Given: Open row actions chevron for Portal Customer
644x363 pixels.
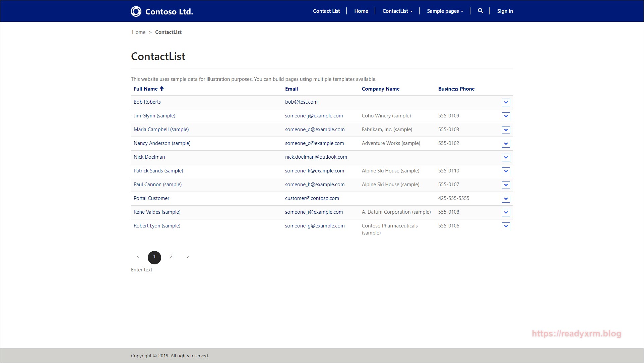Looking at the screenshot, I should (x=506, y=199).
